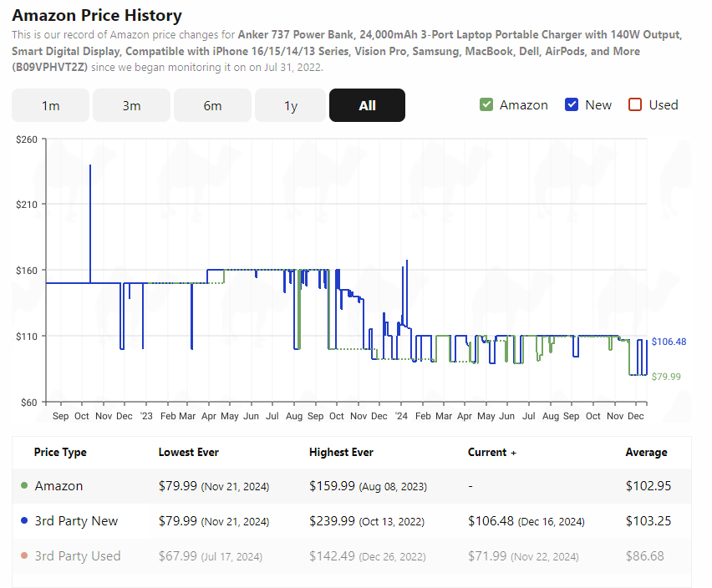Click the $106.48 current price label

[669, 342]
